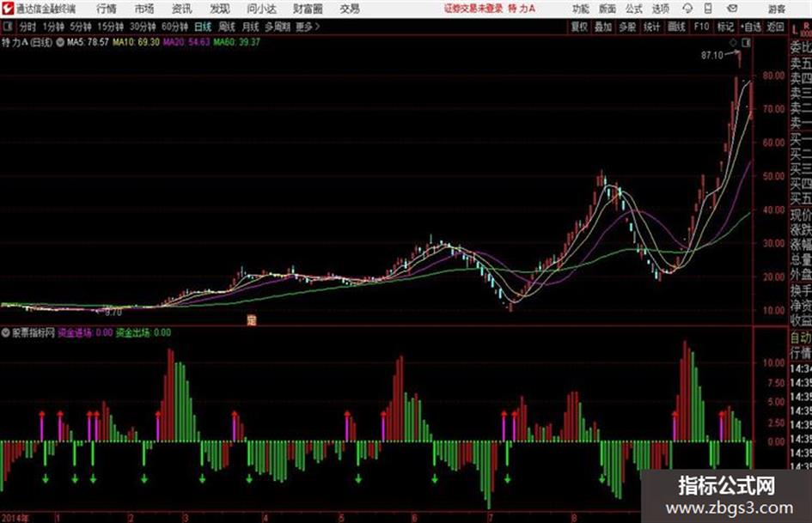Open the 选项 menu
The width and height of the screenshot is (812, 523).
point(660,9)
